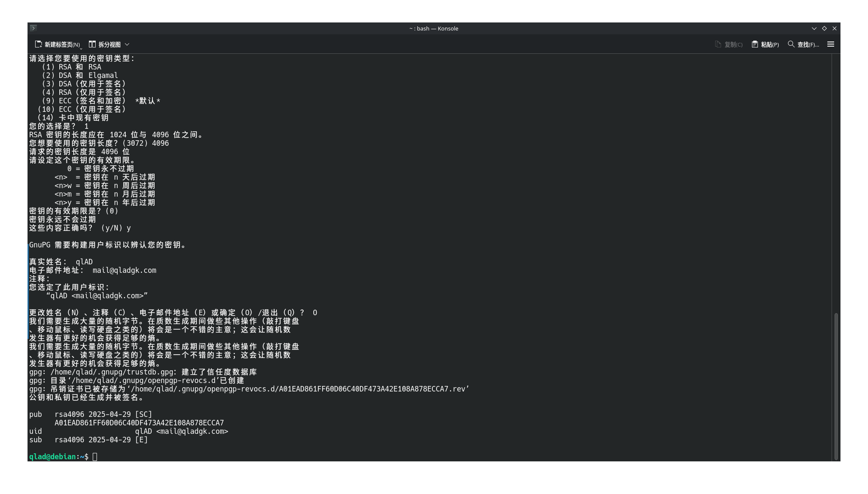This screenshot has width=868, height=494.
Task: Click the keep-below chevron in title bar
Action: pos(814,28)
